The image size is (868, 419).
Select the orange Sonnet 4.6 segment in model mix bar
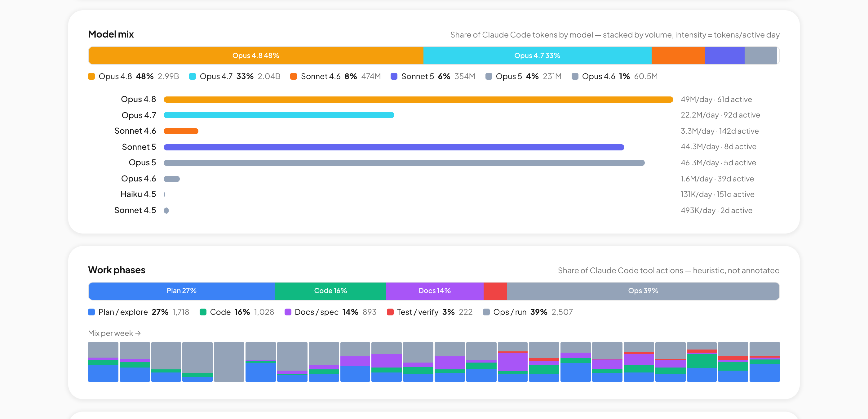[678, 56]
